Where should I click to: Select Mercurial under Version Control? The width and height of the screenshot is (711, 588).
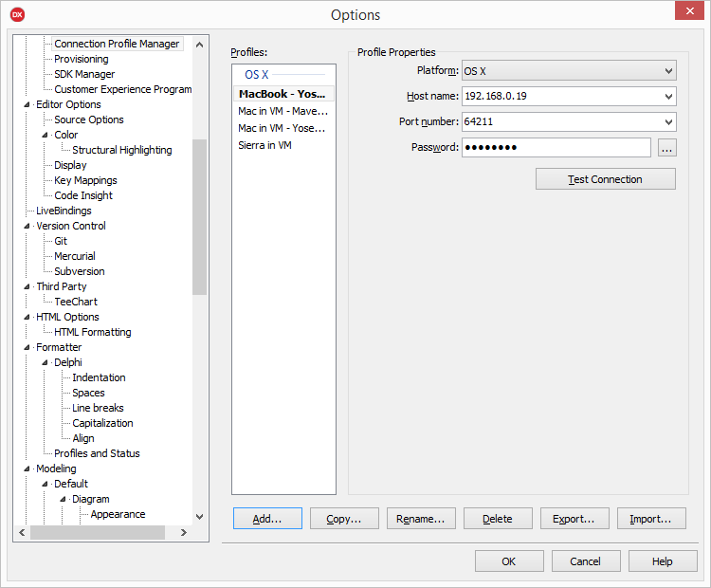[75, 256]
